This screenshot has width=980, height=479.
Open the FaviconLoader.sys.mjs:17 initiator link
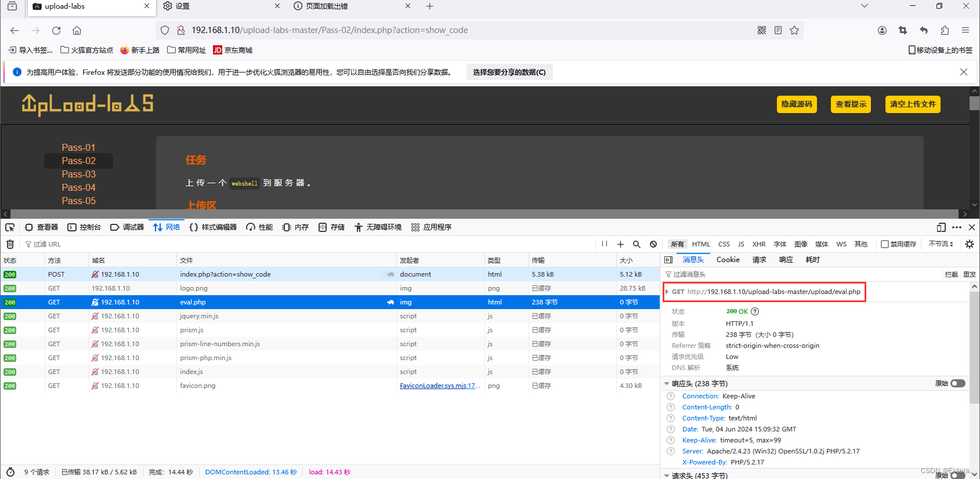tap(440, 386)
